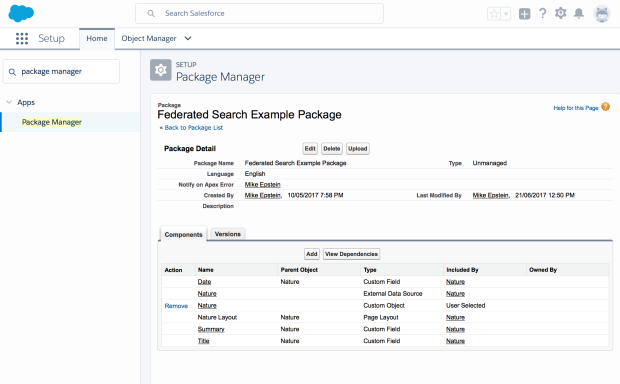Collapse the Apps section in sidebar
Screen dimensions: 620x384
click(x=9, y=102)
